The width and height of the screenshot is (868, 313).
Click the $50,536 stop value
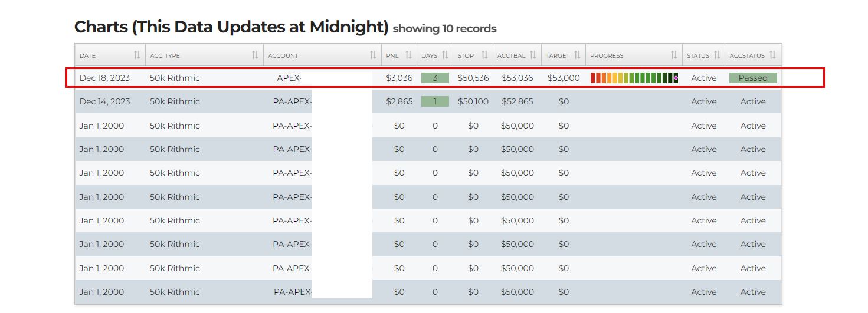[473, 78]
